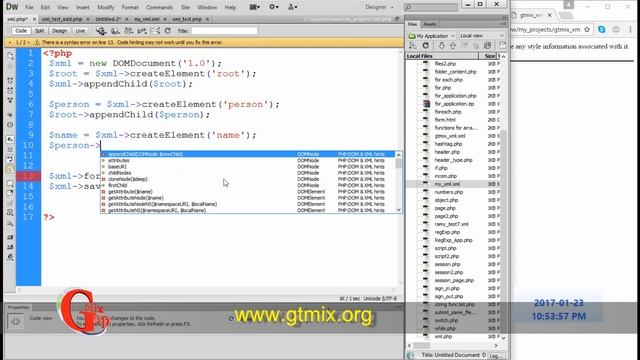
Task: Click the warning icon in syntax error bar
Action: 36,42
